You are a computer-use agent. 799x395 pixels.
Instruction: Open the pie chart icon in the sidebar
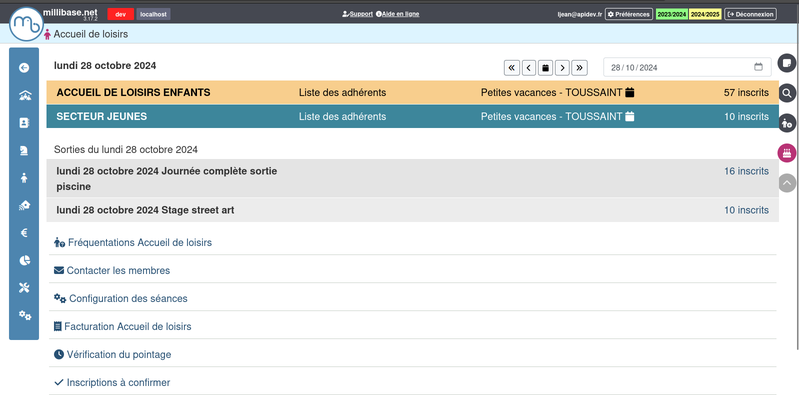[x=24, y=260]
